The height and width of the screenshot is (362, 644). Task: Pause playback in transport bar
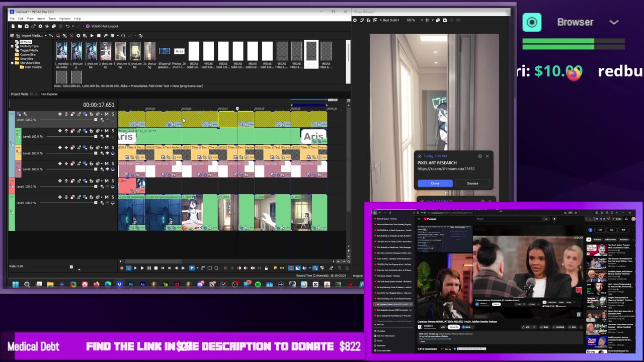point(149,268)
